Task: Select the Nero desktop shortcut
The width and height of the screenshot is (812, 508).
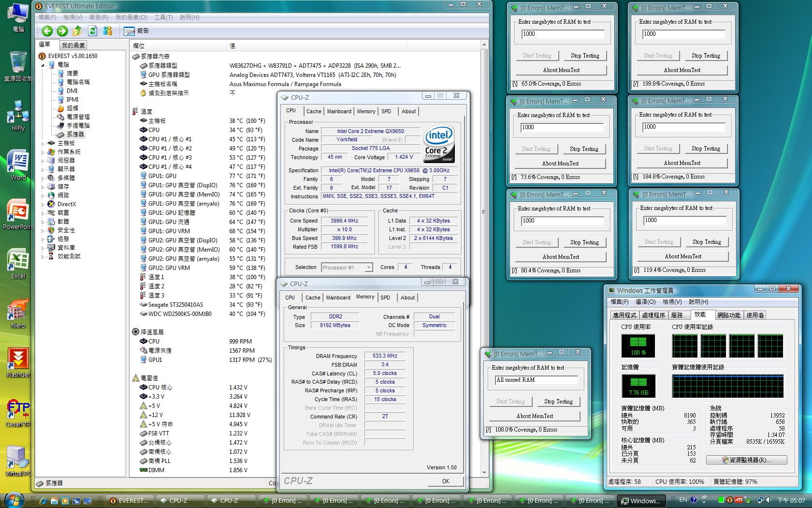Action: tap(18, 313)
